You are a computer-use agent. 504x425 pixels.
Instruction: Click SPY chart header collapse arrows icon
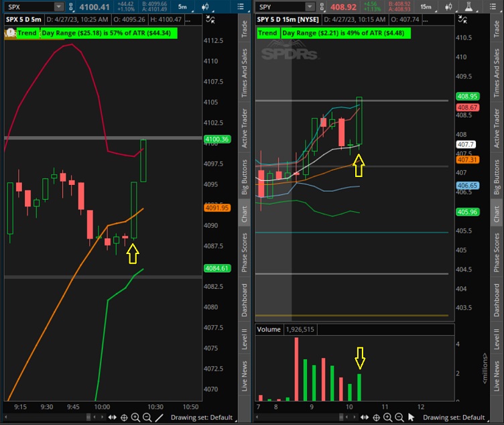[462, 19]
